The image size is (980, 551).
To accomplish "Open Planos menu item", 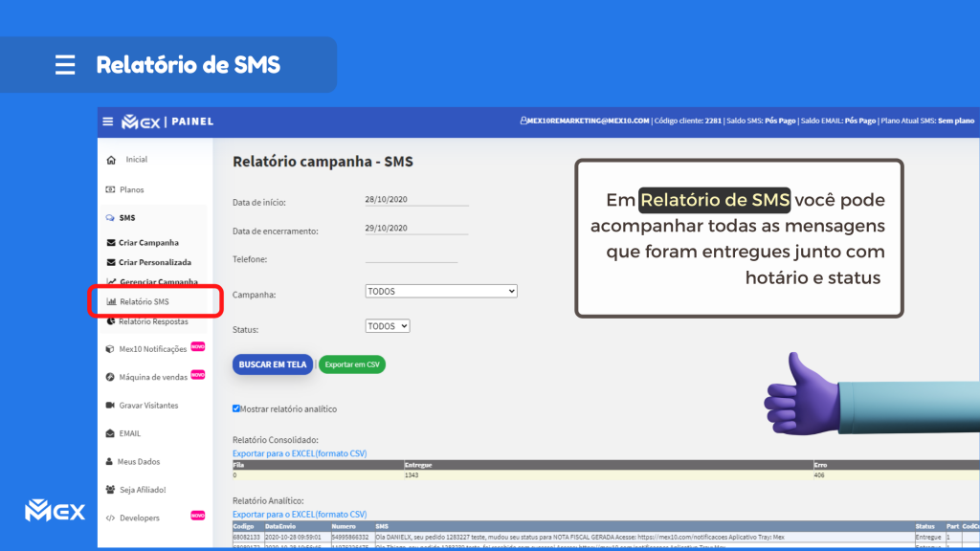I will click(132, 189).
